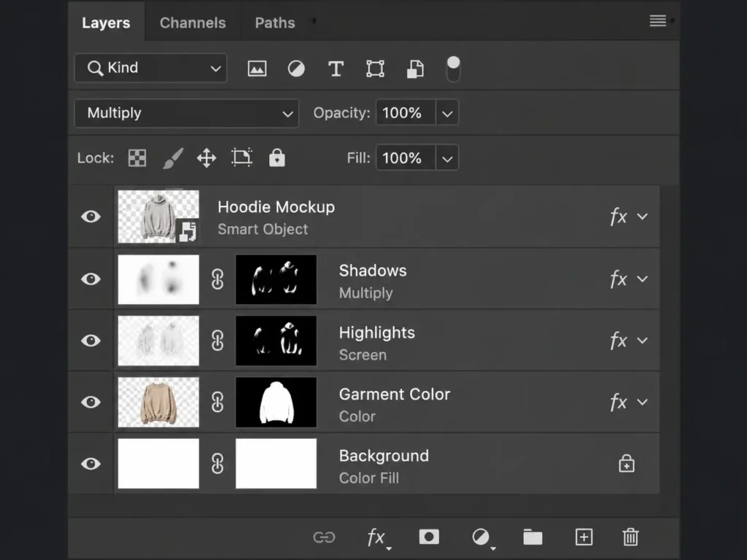The width and height of the screenshot is (747, 560).
Task: Create a new layer
Action: pos(584,537)
